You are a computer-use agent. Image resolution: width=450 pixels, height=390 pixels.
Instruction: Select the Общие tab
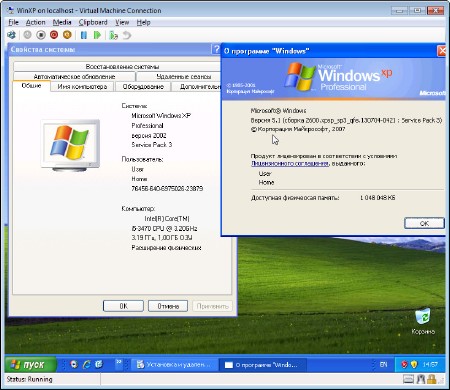31,86
